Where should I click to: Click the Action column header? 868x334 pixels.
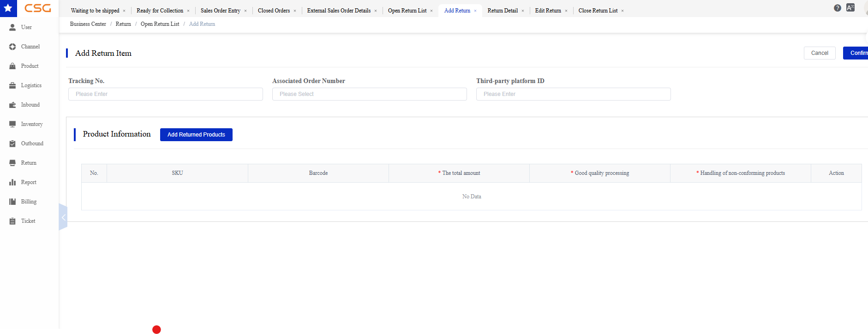[x=836, y=173]
